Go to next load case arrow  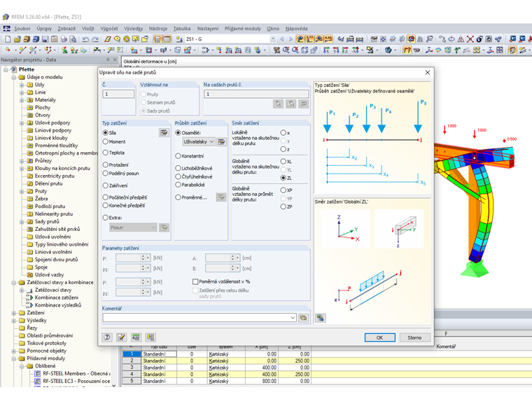[290, 39]
